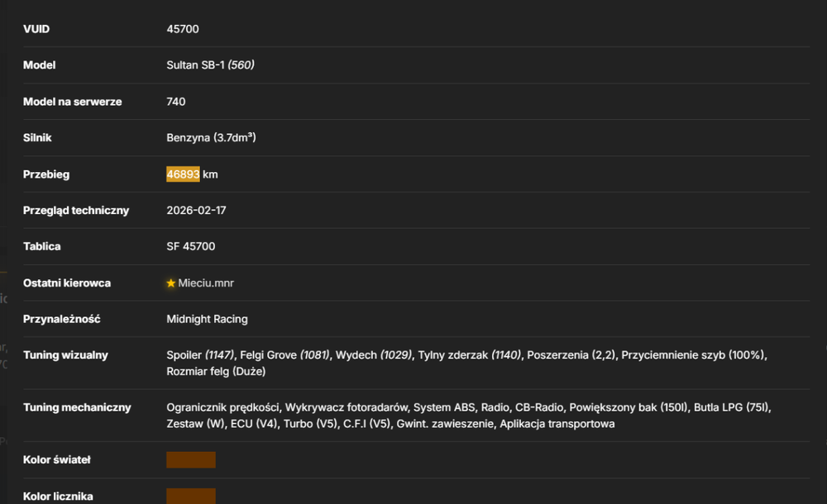The height and width of the screenshot is (504, 827).
Task: Click the Model na serwerze label
Action: 72,102
